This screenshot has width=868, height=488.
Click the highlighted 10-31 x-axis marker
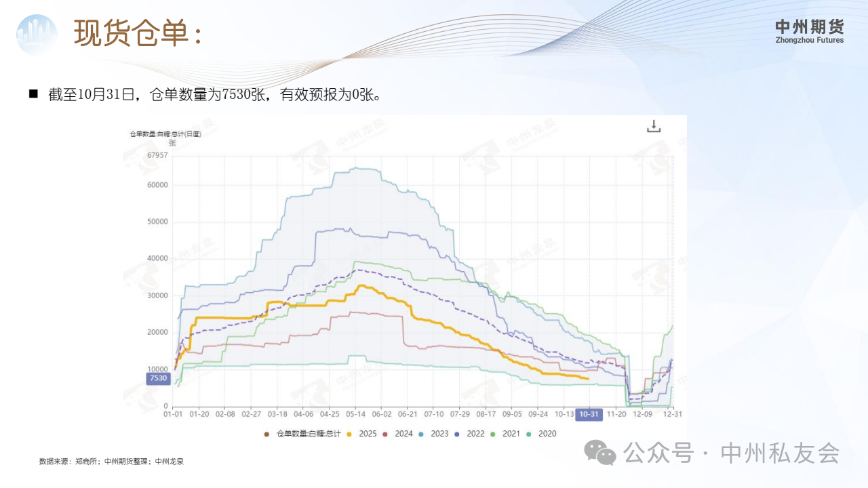pyautogui.click(x=588, y=414)
